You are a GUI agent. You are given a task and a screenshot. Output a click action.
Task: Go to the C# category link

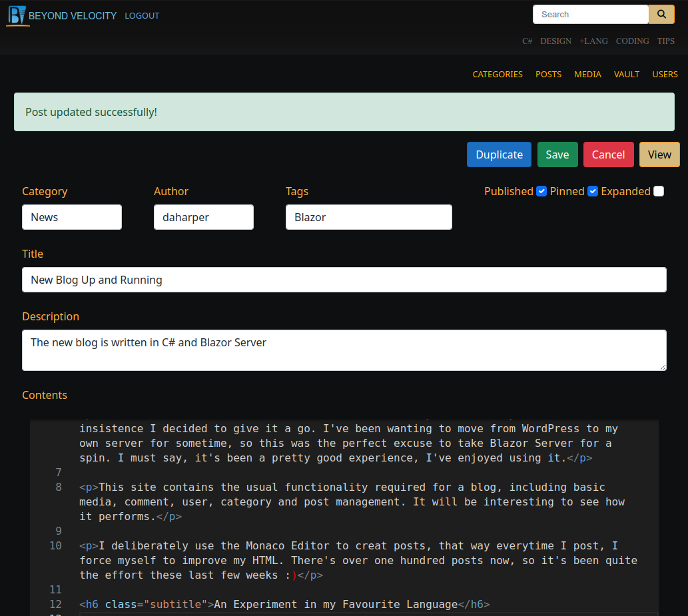(527, 41)
